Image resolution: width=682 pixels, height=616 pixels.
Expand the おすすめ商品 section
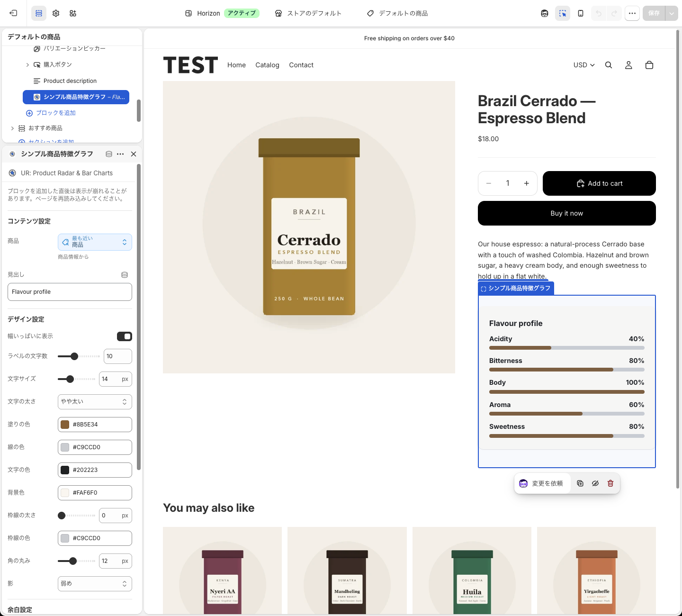coord(12,128)
